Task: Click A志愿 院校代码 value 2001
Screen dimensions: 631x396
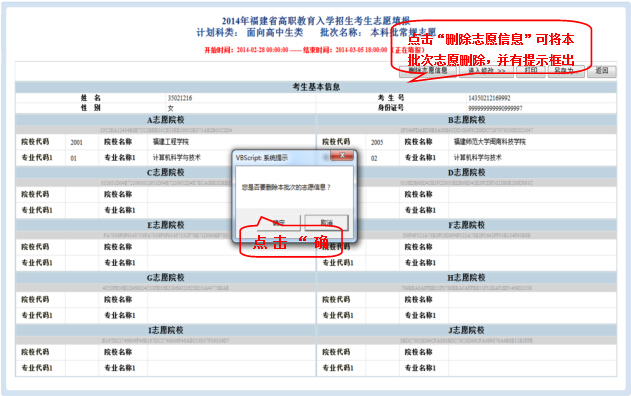Action: 76,142
